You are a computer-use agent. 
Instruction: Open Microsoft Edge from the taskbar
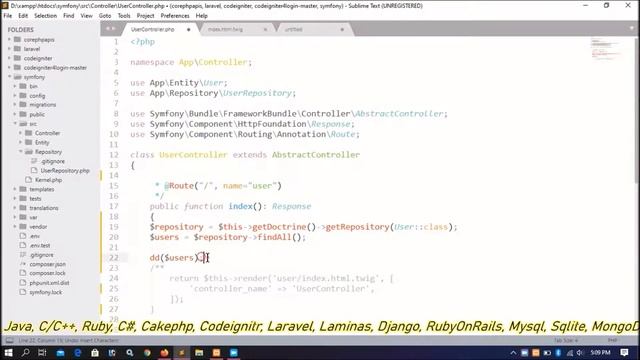pos(77,353)
